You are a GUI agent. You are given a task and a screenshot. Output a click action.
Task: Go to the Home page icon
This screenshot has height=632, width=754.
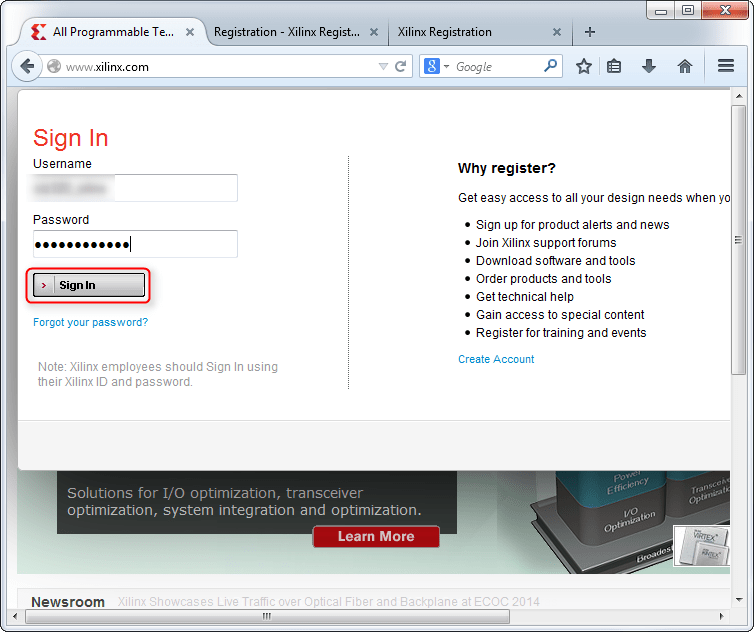coord(685,67)
